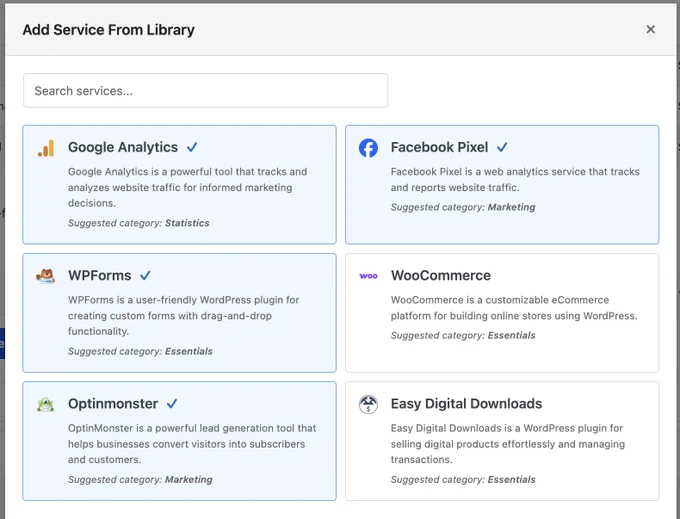Image resolution: width=680 pixels, height=519 pixels.
Task: Click the checkmark next to WPForms title
Action: (x=145, y=275)
